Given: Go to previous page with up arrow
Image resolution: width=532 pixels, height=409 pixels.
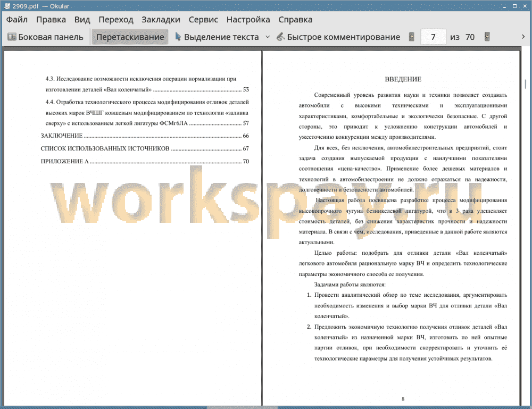Looking at the screenshot, I should (412, 37).
